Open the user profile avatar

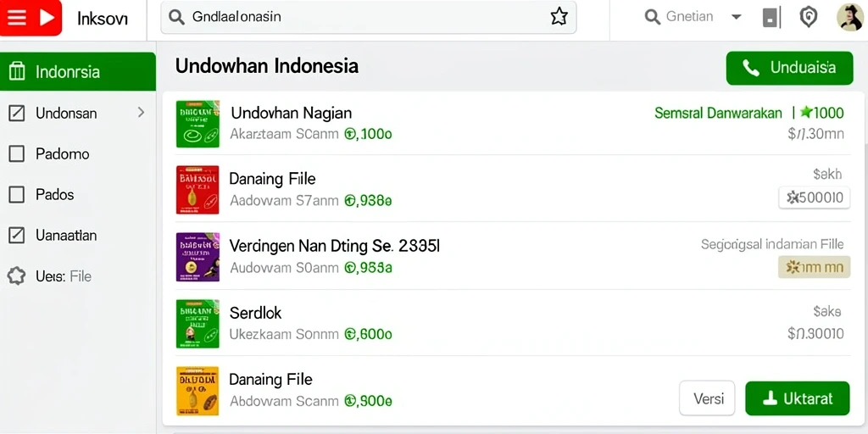coord(849,17)
